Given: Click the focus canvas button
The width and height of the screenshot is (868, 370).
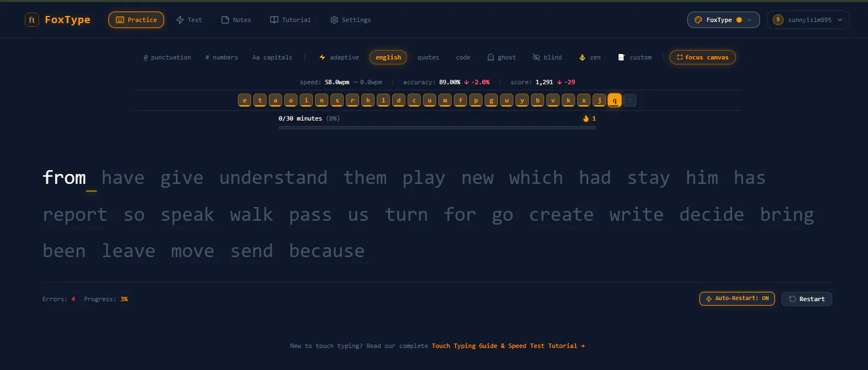Looking at the screenshot, I should (x=702, y=57).
